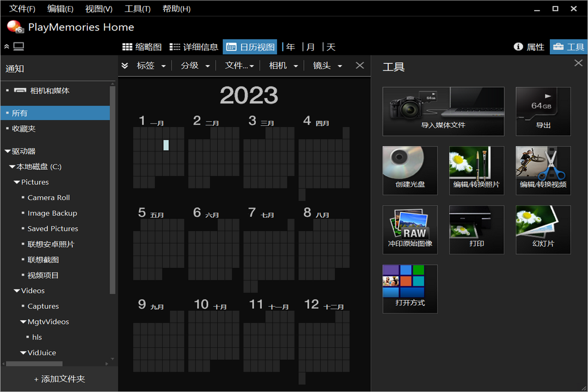Open the File (文件) menu

click(x=22, y=9)
